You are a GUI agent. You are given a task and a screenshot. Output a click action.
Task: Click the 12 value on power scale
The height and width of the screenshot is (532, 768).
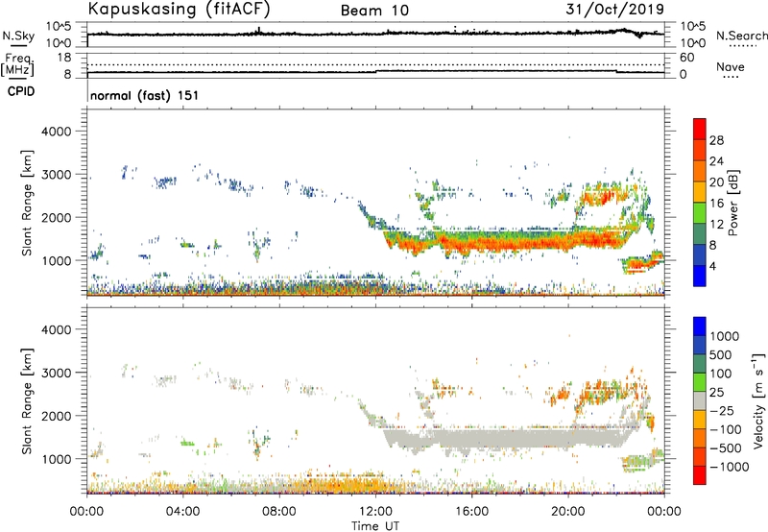pos(716,225)
